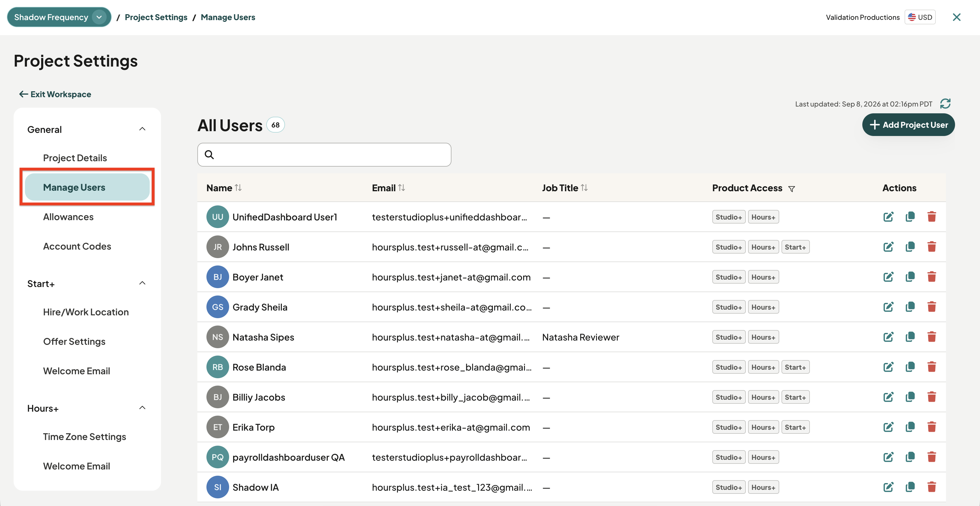Delete the UnifiedDashboard User1 row

point(931,217)
